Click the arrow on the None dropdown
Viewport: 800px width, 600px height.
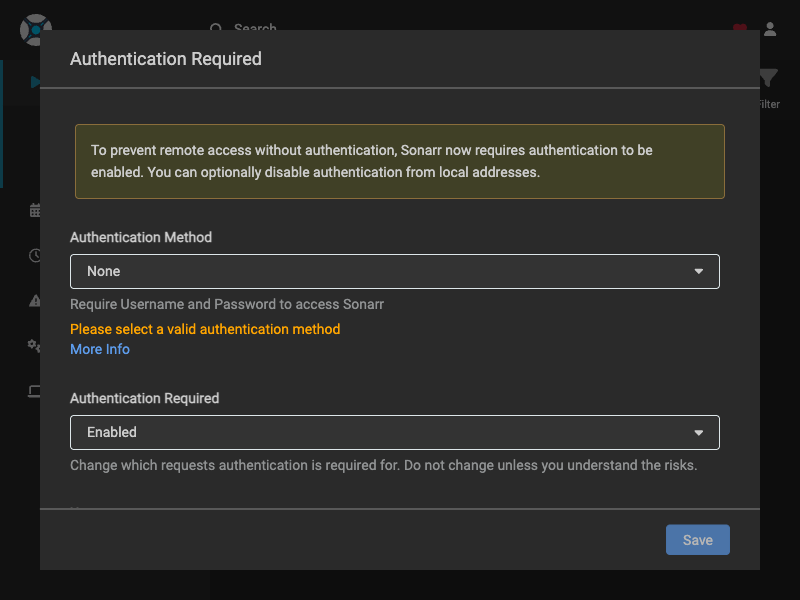(699, 271)
